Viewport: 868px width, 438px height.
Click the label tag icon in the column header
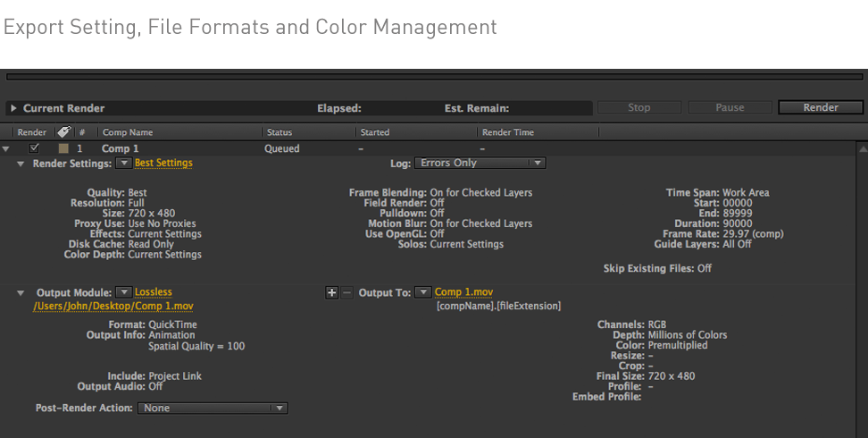[63, 131]
